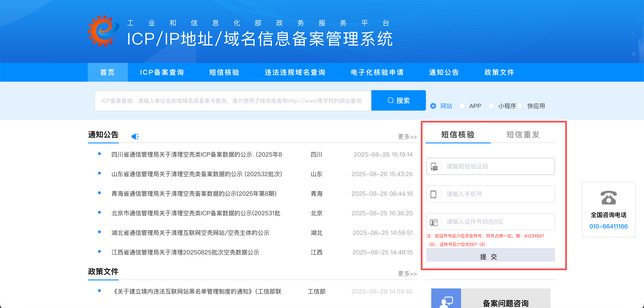Click the mobile phone icon in form
The width and height of the screenshot is (644, 308).
(433, 194)
